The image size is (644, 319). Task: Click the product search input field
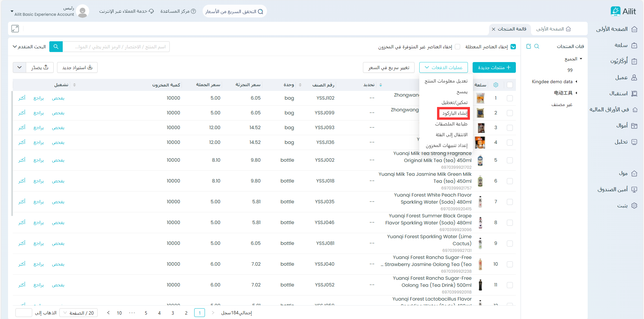[116, 47]
